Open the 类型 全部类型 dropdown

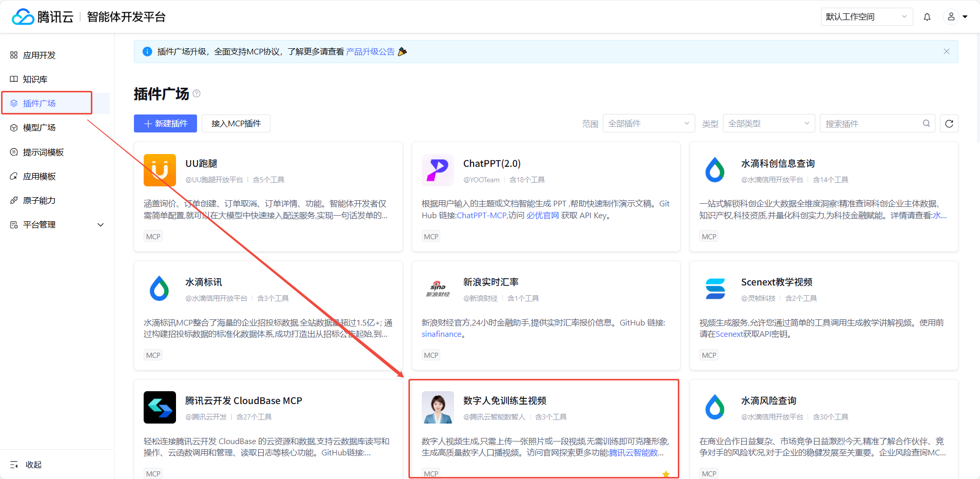click(x=769, y=123)
